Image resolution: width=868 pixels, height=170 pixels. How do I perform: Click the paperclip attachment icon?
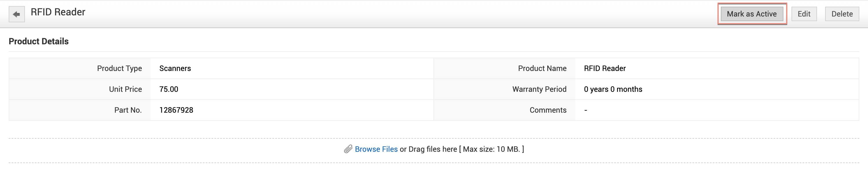click(348, 149)
